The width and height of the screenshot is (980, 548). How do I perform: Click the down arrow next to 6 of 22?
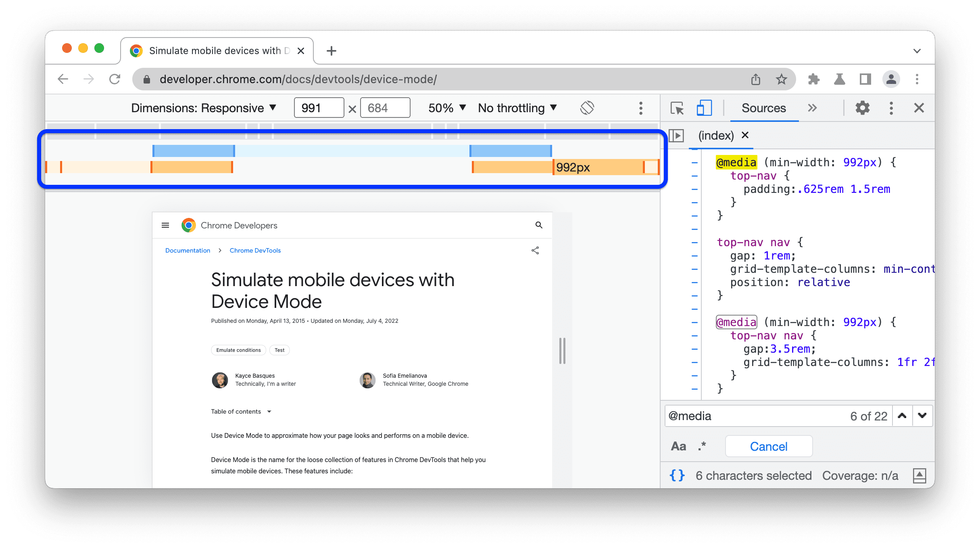coord(921,415)
